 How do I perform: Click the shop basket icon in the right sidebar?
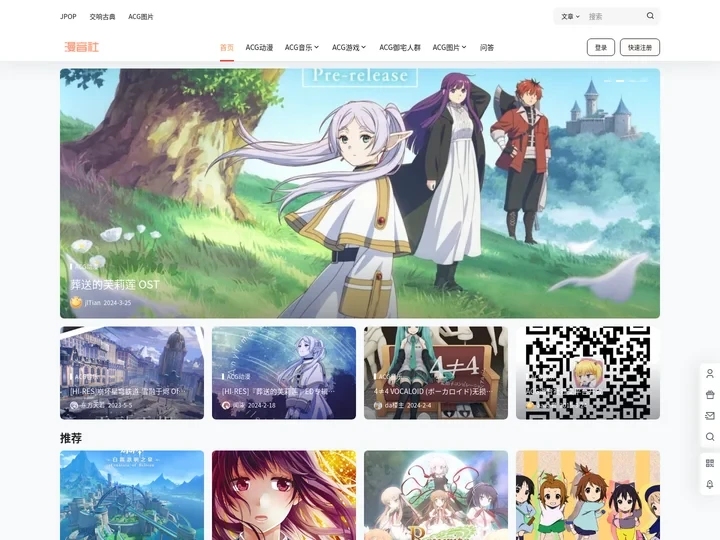tap(710, 394)
